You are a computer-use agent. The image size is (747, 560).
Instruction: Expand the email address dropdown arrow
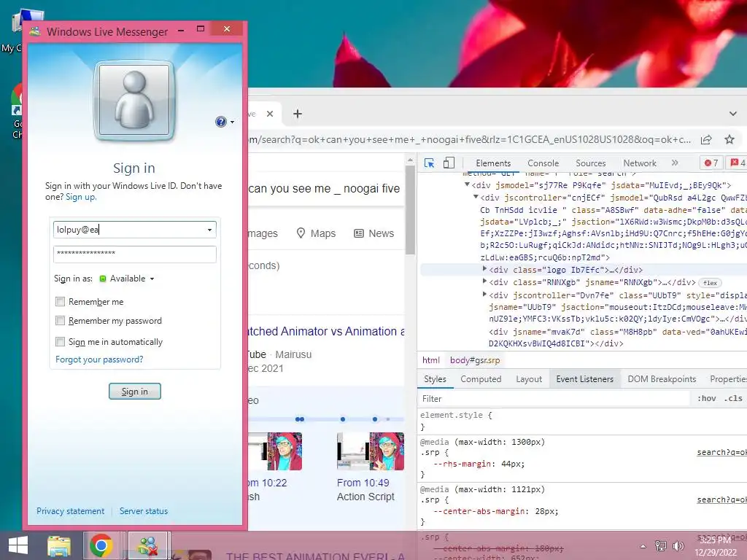(209, 230)
